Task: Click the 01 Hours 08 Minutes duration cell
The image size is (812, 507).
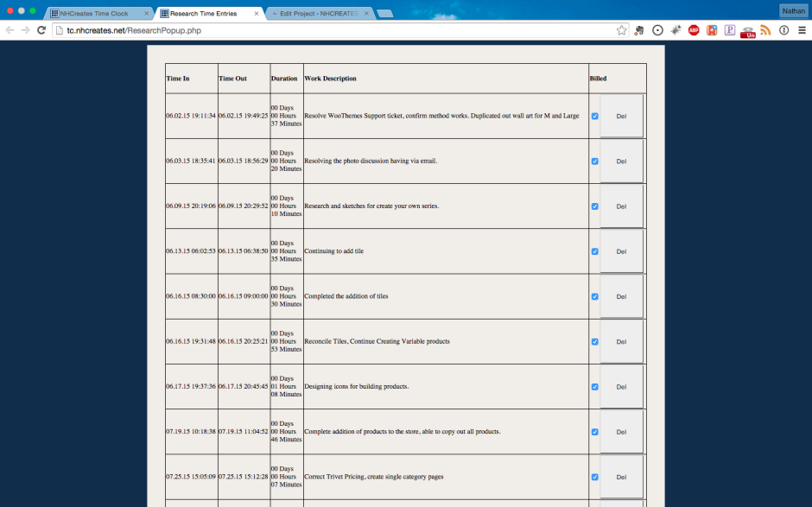Action: pyautogui.click(x=287, y=386)
